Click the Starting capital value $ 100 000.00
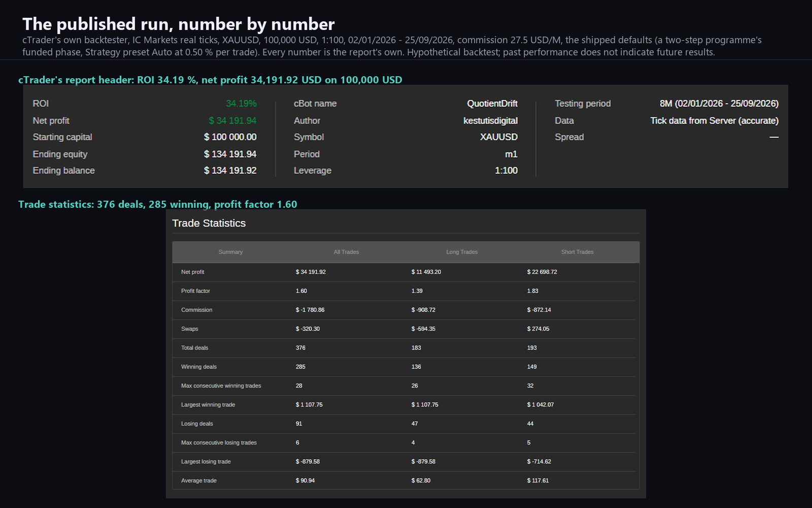This screenshot has width=812, height=508. pyautogui.click(x=230, y=137)
